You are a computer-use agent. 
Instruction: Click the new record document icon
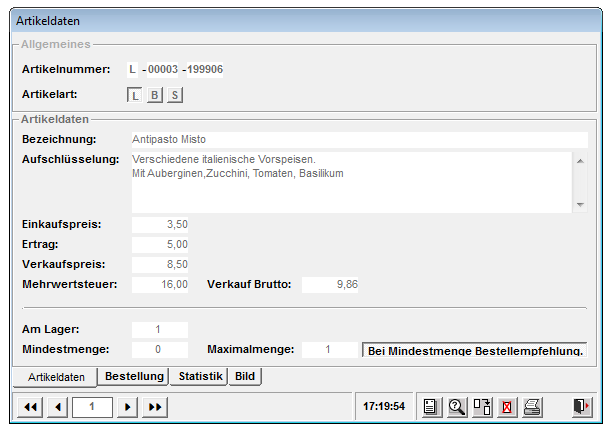click(430, 407)
